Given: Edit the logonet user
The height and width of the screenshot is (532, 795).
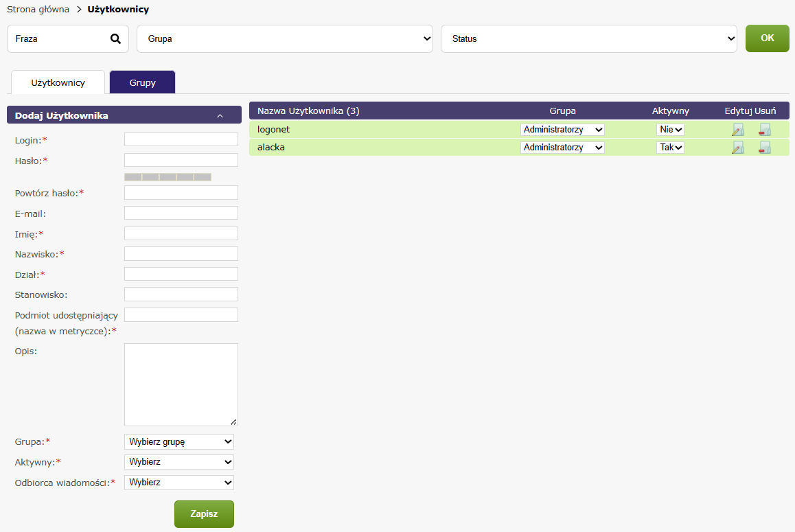Looking at the screenshot, I should (x=738, y=130).
